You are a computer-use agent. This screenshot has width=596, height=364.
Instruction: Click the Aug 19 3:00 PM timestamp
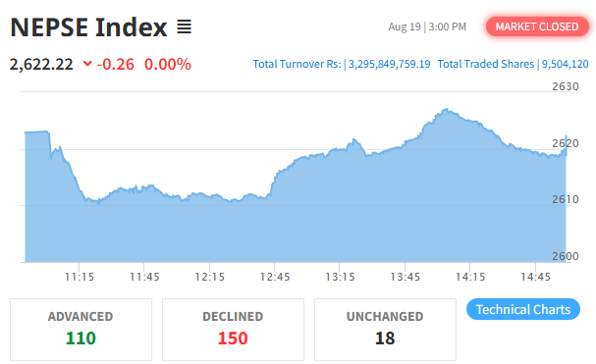click(x=427, y=26)
